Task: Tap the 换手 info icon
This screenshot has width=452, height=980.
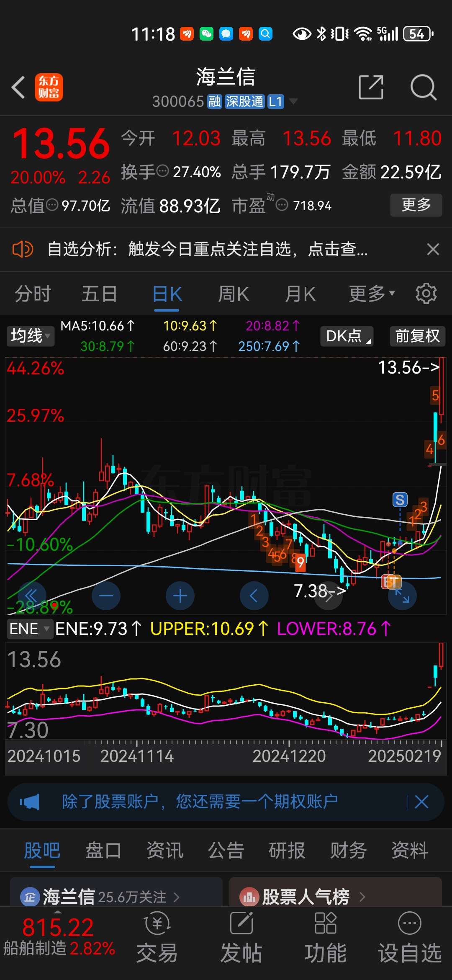Action: 162,171
